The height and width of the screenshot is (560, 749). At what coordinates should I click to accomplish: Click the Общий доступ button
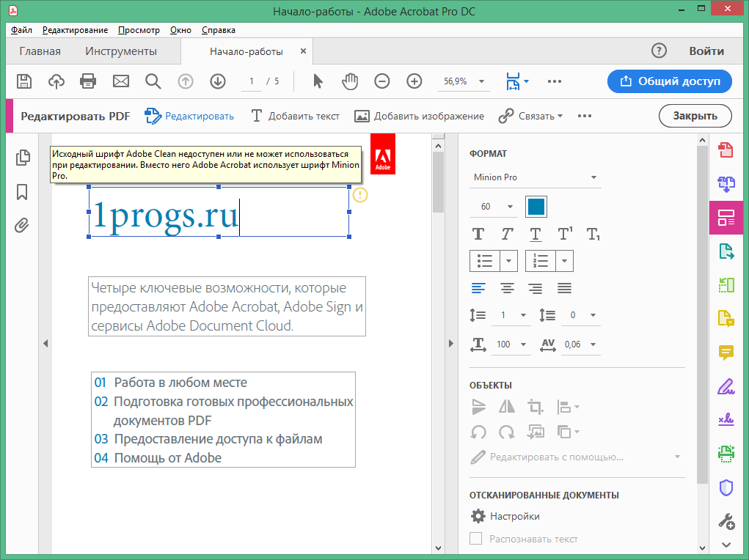[x=669, y=81]
